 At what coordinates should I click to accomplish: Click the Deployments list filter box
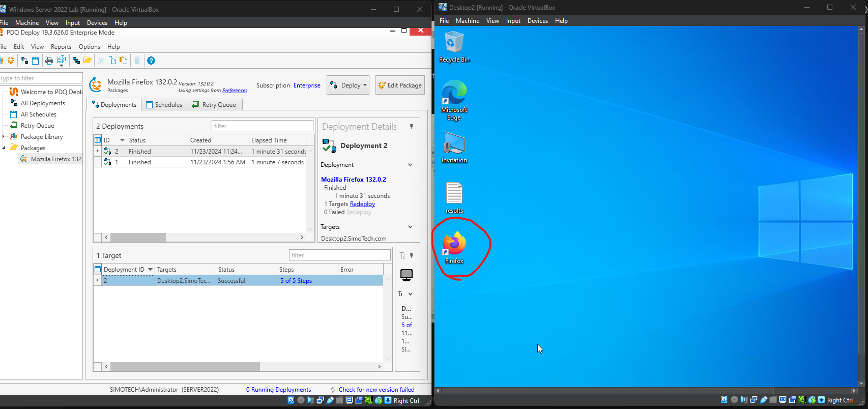[x=263, y=126]
